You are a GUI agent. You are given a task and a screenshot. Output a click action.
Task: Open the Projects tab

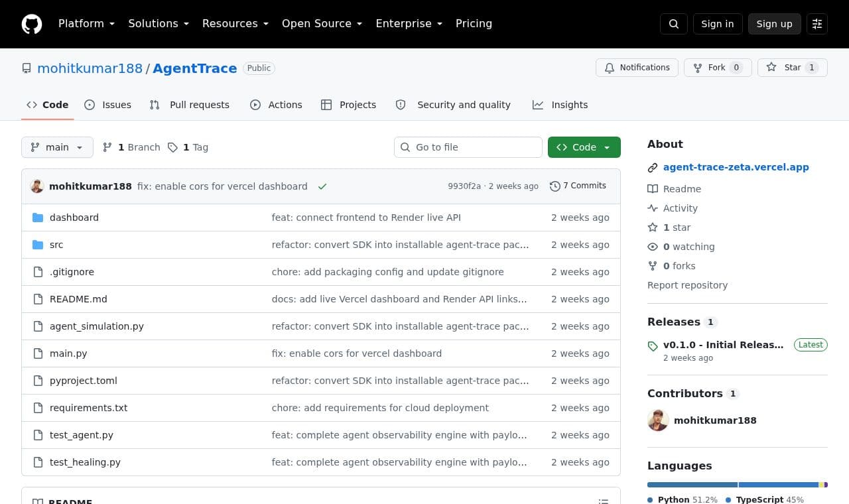[x=349, y=105]
